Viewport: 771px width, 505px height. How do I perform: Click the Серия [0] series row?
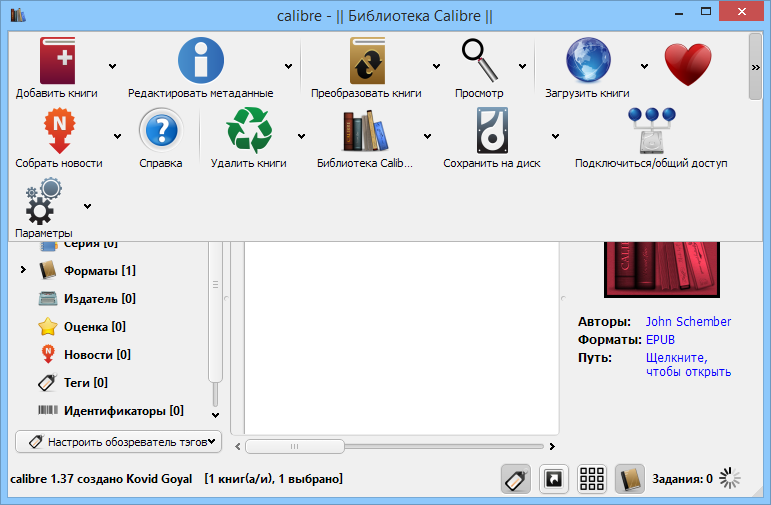(x=79, y=244)
